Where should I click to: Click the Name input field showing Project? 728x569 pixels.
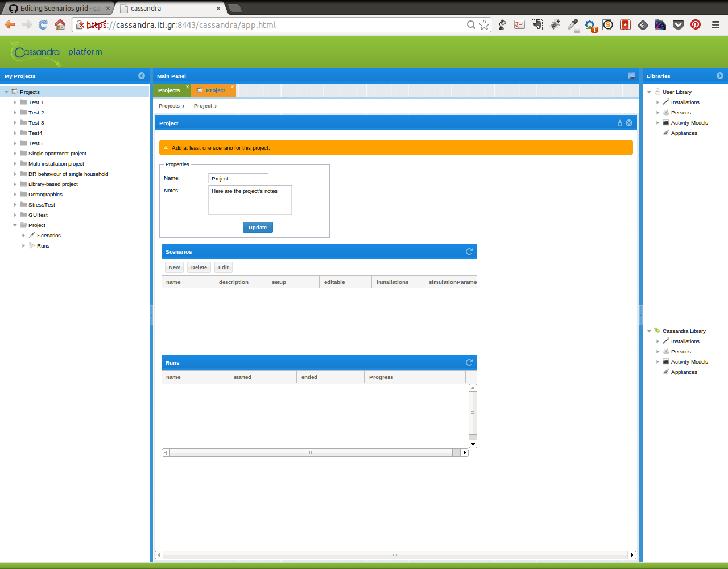coord(238,178)
